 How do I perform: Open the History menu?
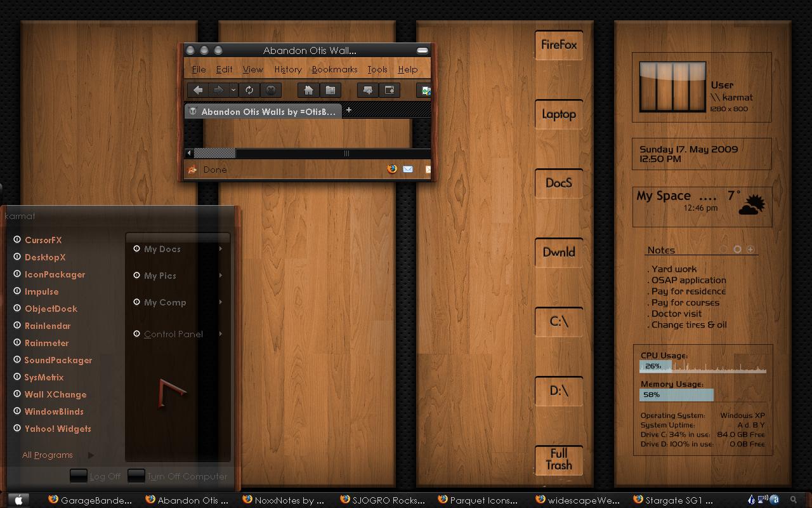[x=288, y=69]
